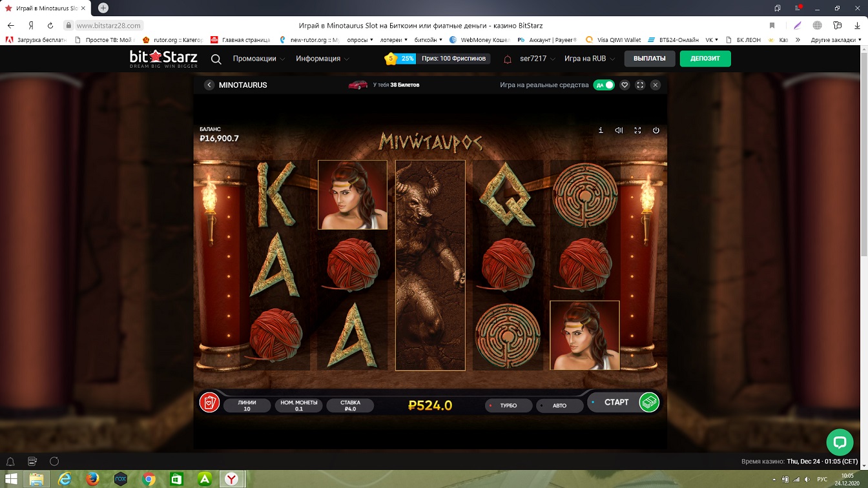Click the slot power exit icon
Viewport: 868px width, 488px height.
[656, 130]
